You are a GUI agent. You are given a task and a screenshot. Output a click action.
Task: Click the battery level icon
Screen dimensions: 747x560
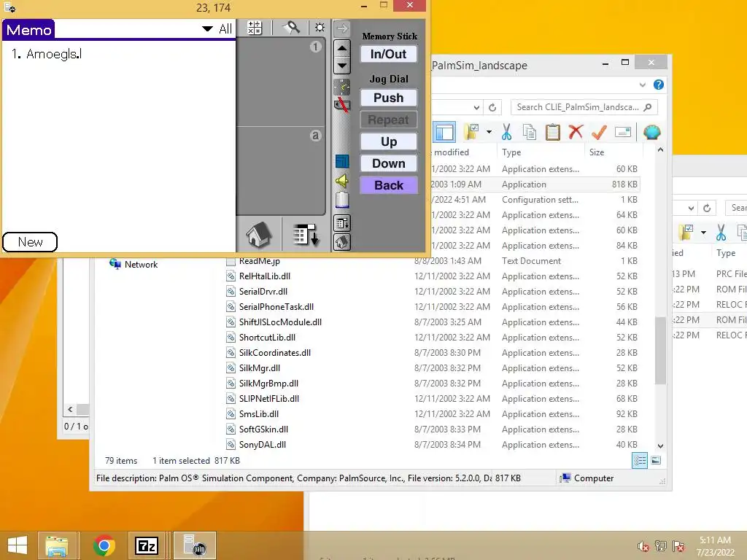coord(342,200)
